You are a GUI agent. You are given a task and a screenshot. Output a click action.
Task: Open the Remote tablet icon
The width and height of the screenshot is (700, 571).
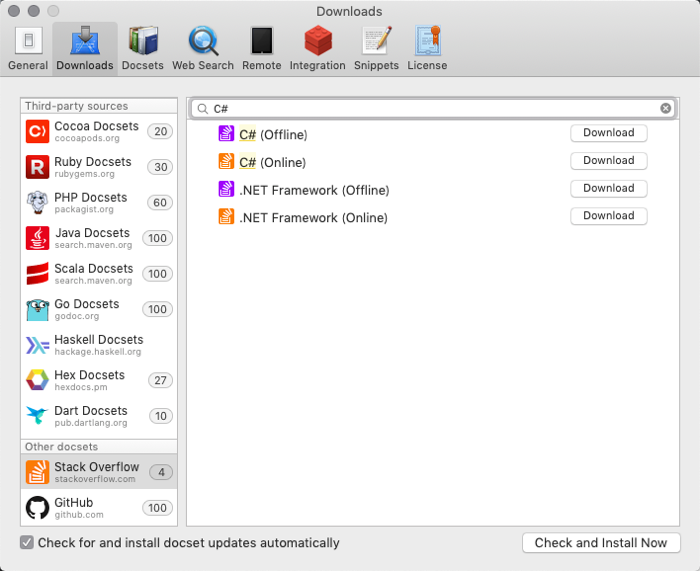pos(262,41)
